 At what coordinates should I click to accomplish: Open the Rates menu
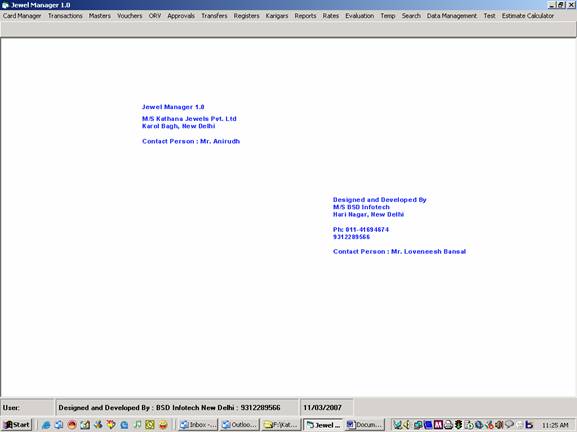click(331, 16)
